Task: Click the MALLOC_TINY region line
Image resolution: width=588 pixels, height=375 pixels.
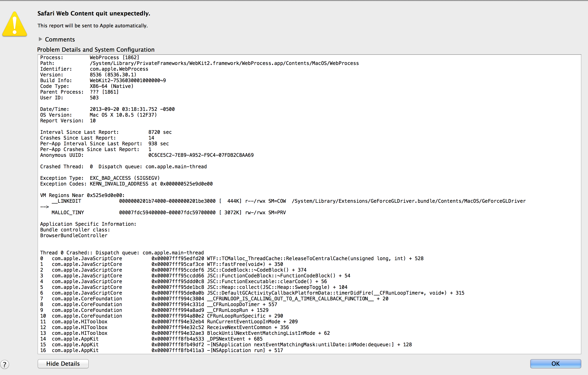Action: 169,213
